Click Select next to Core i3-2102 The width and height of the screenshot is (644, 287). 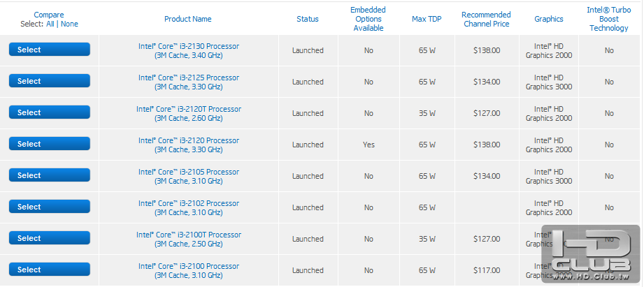click(49, 207)
